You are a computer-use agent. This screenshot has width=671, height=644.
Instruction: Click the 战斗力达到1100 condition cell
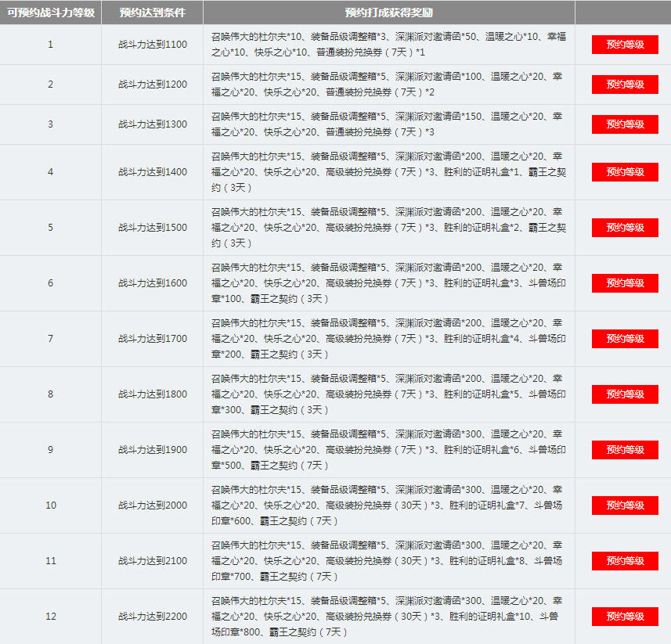click(x=151, y=44)
